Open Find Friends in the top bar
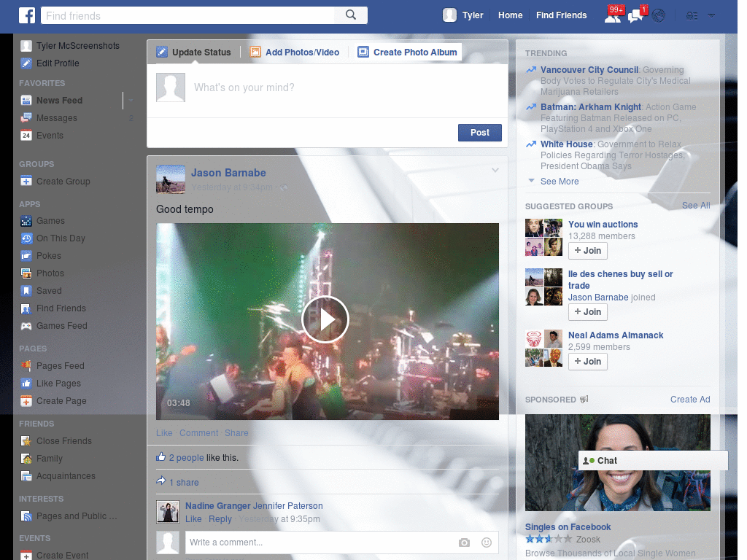Image resolution: width=747 pixels, height=560 pixels. (561, 15)
